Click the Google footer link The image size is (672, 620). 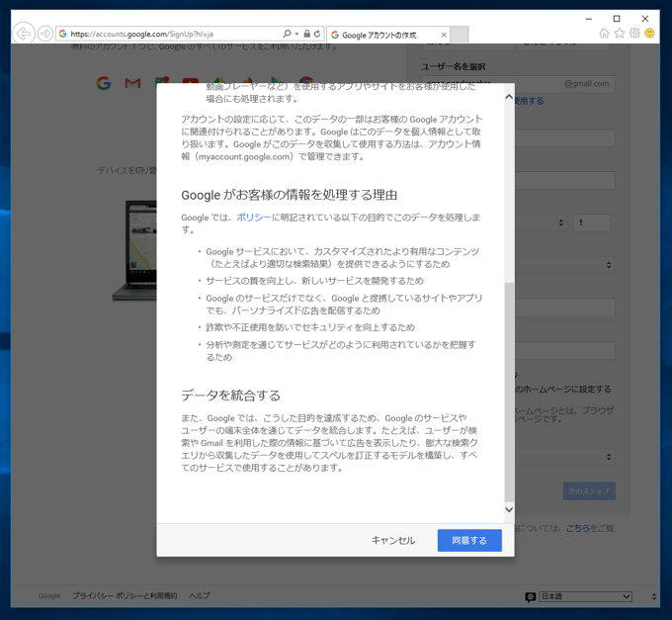49,595
